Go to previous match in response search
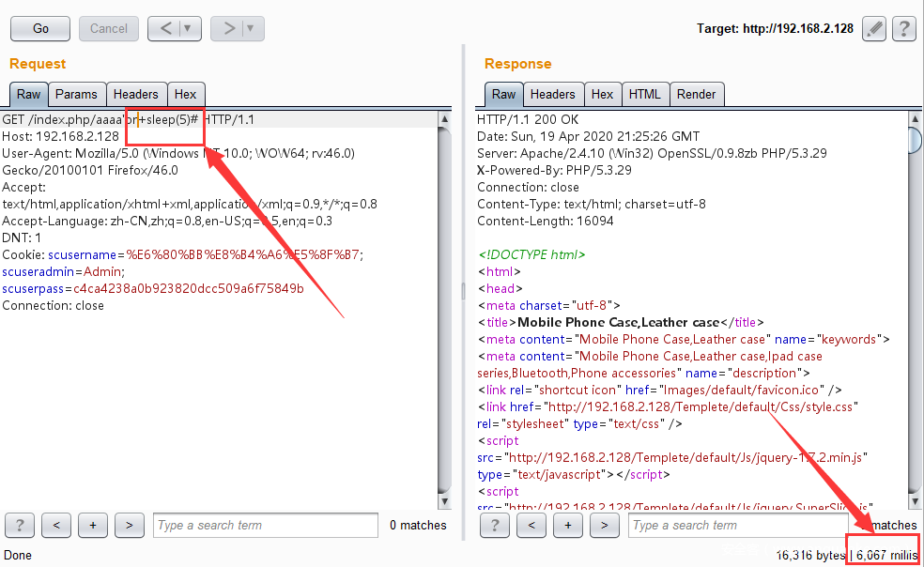Screen dimensions: 924x567 pyautogui.click(x=531, y=525)
